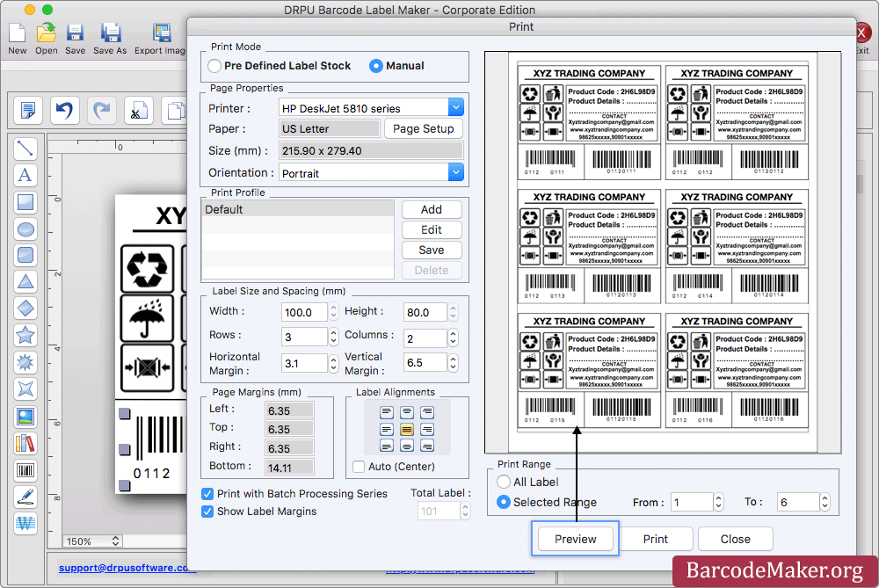879x588 pixels.
Task: Open the image library books tool
Action: (25, 443)
